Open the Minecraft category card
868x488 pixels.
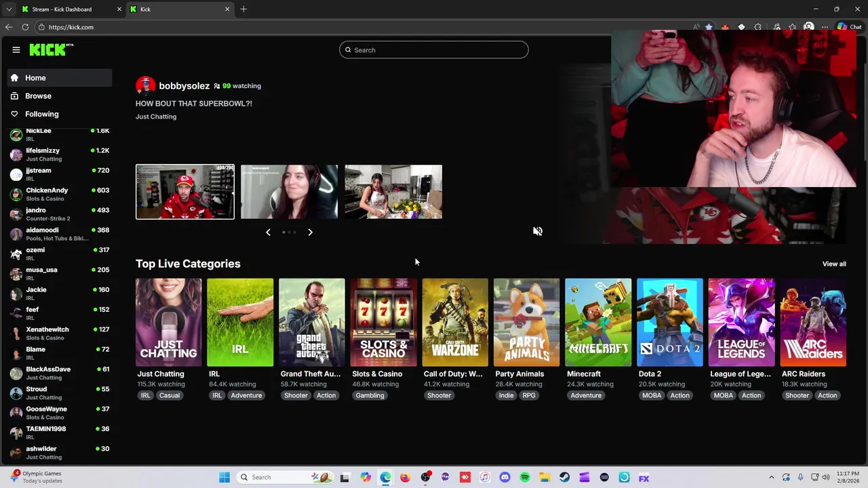[x=598, y=323]
